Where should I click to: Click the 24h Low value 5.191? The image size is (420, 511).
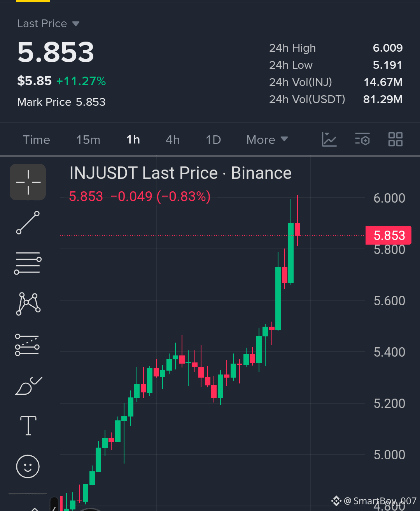388,65
